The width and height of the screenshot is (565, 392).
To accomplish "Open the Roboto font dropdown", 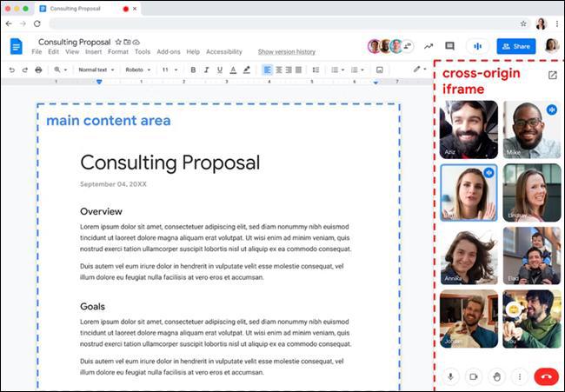I will (x=137, y=70).
